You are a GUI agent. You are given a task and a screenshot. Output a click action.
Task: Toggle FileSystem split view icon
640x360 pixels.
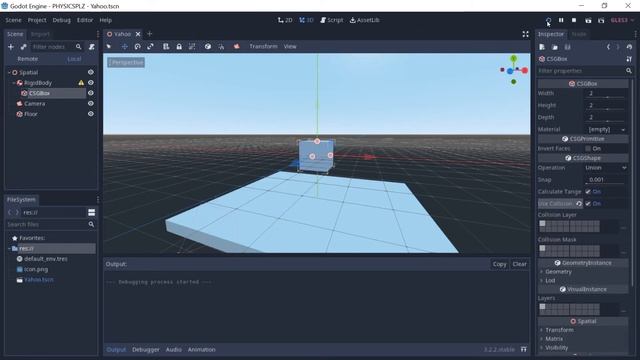tap(91, 212)
